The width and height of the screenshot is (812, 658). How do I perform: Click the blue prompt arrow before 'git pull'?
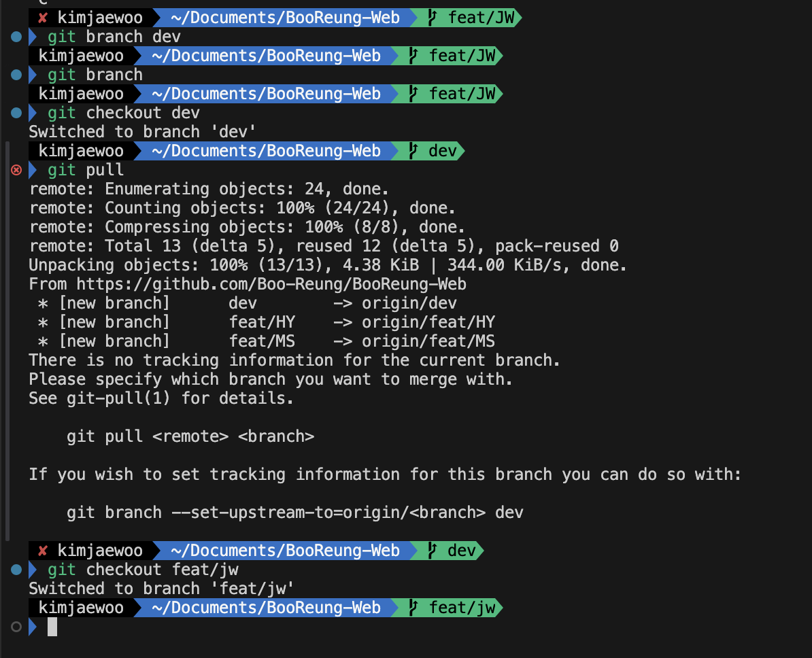click(33, 170)
